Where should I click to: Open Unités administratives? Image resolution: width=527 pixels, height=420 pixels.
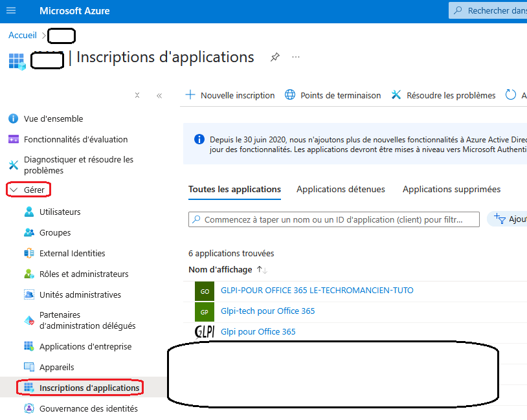tap(80, 294)
